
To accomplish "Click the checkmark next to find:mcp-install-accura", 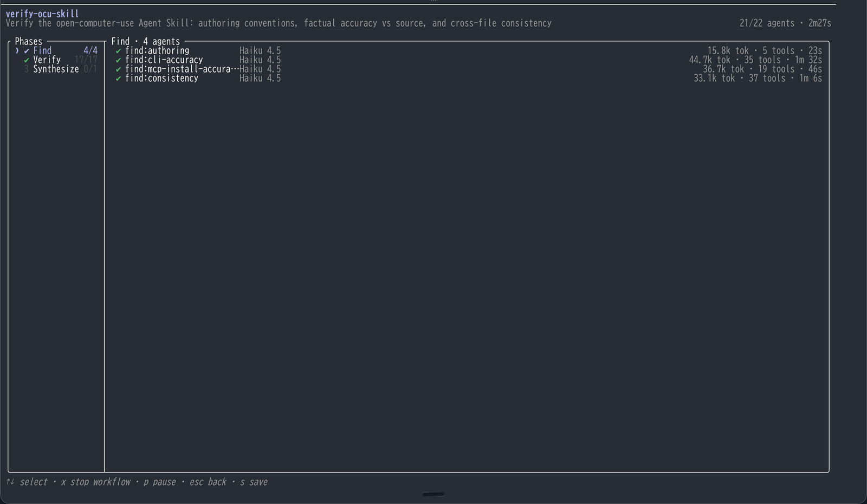I will (118, 69).
